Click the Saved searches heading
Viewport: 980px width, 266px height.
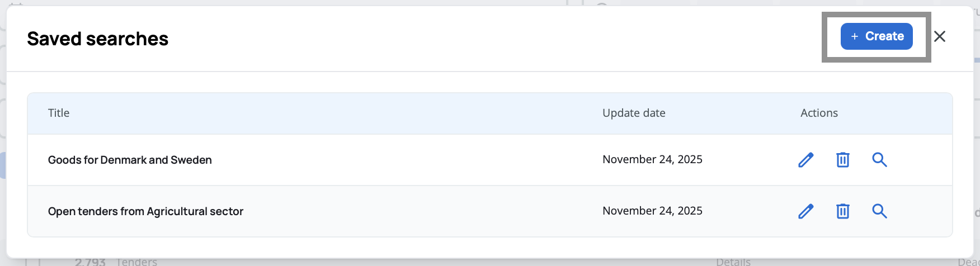(97, 39)
